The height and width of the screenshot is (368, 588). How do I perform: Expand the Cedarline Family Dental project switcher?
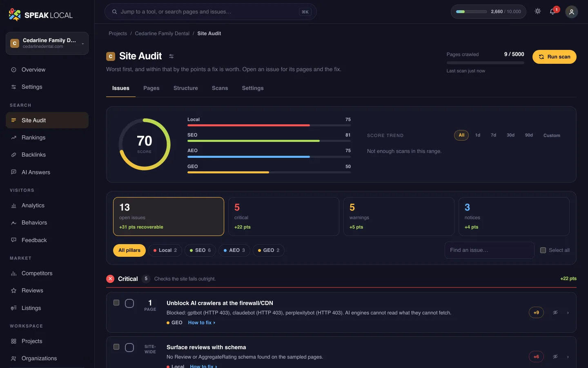pyautogui.click(x=47, y=43)
